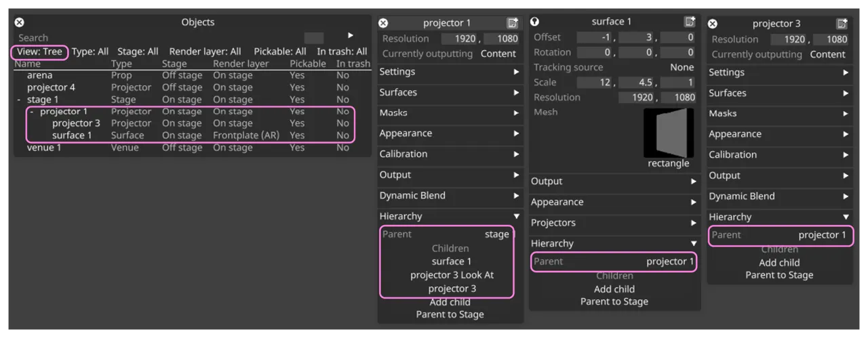Open the surface 1 Tracking source None selector
Image resolution: width=868 pixels, height=338 pixels.
(x=682, y=67)
